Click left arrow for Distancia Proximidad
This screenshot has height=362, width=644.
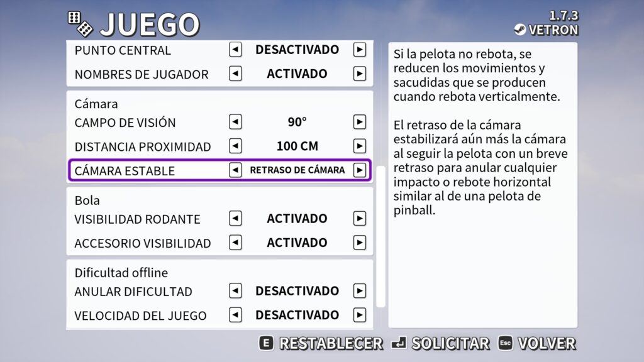[235, 146]
